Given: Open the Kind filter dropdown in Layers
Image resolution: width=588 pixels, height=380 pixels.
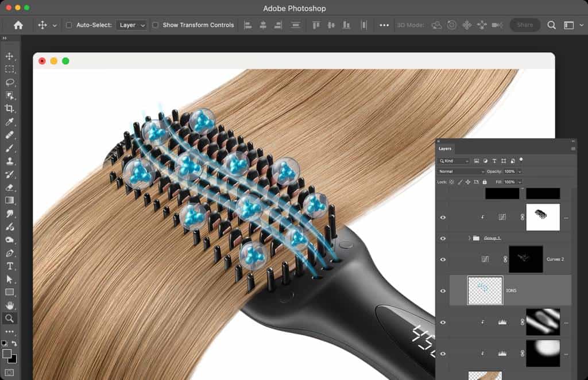Looking at the screenshot, I should (454, 161).
